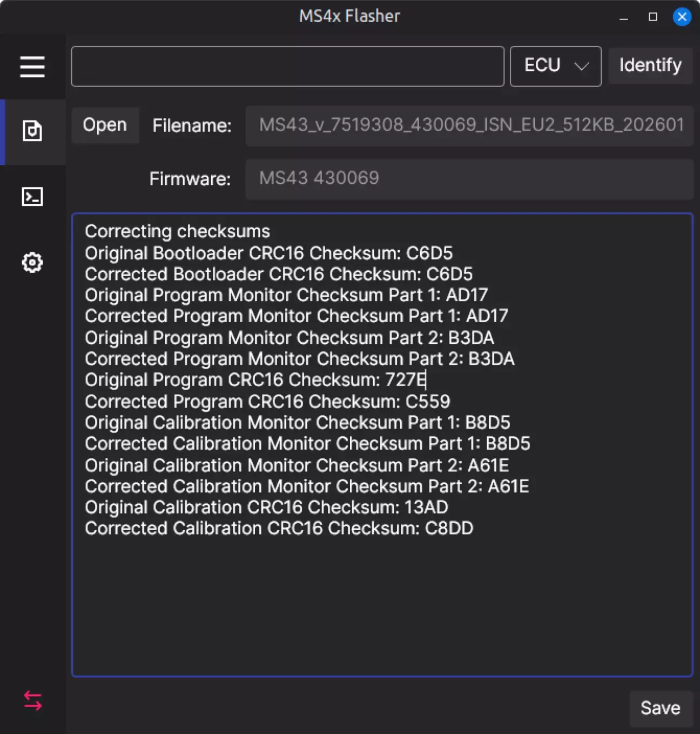This screenshot has height=734, width=700.
Task: Open the settings gear sidebar icon
Action: point(32,263)
